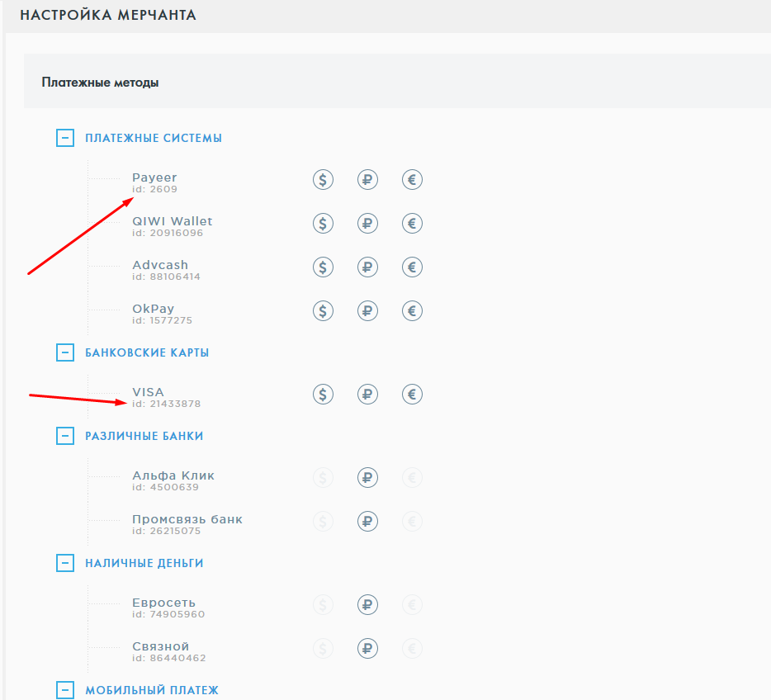Image resolution: width=771 pixels, height=700 pixels.
Task: Select the Евросеть payment method name
Action: (163, 602)
